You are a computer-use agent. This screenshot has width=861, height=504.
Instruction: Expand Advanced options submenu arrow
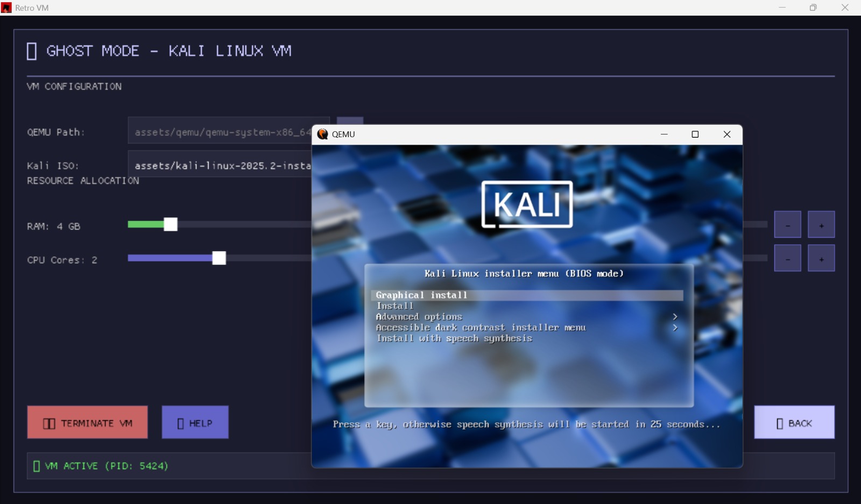tap(675, 317)
